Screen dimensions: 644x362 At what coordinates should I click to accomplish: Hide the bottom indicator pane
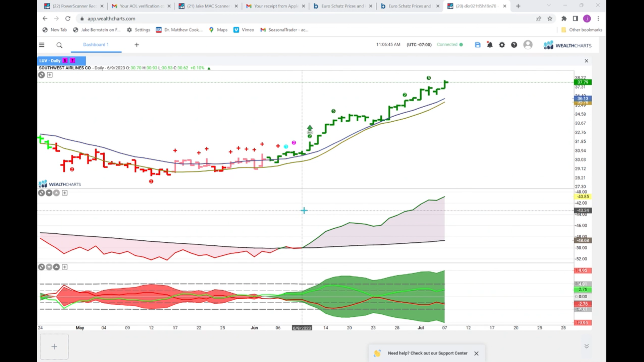tap(41, 267)
